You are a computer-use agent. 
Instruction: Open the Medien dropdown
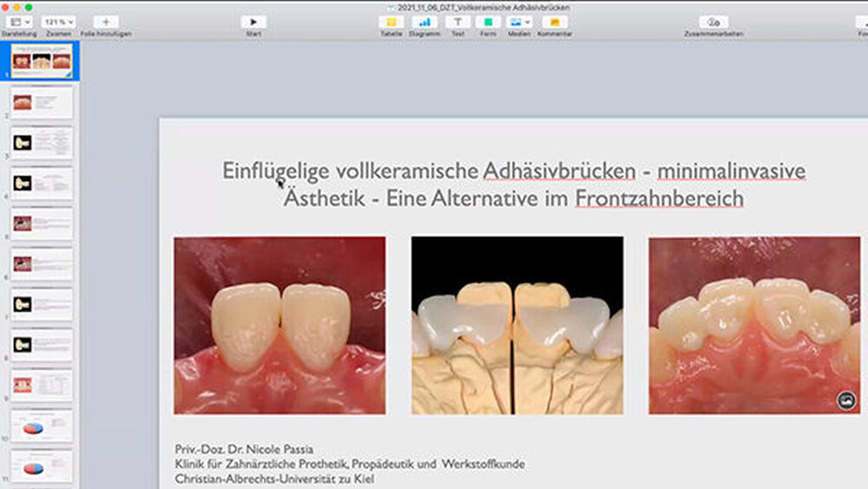tap(520, 21)
